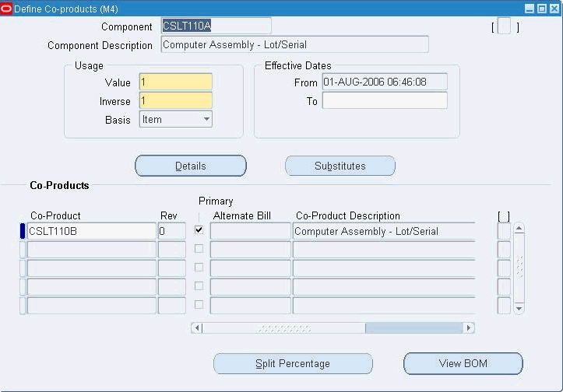Click the horizontal scrollbar left arrow
The image size is (563, 392).
pos(197,327)
